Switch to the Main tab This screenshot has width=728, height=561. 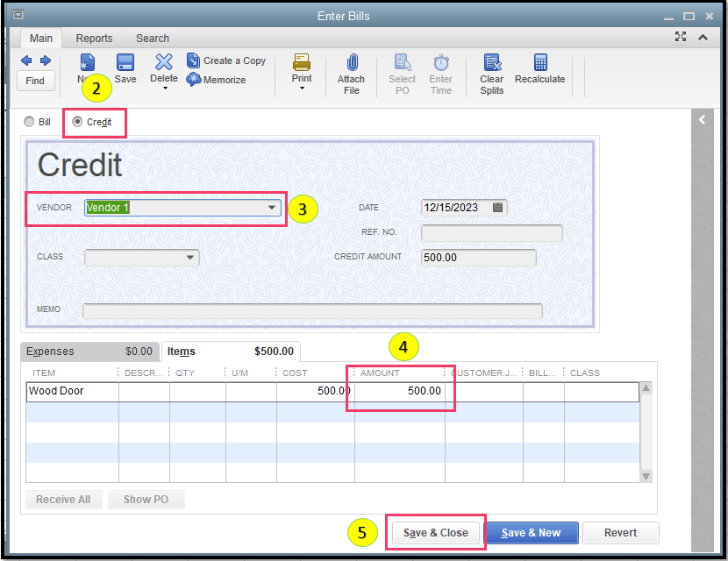41,38
